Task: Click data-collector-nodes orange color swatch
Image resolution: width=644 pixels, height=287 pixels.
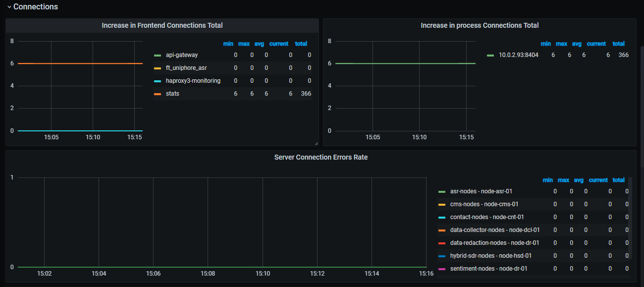Action: point(442,230)
